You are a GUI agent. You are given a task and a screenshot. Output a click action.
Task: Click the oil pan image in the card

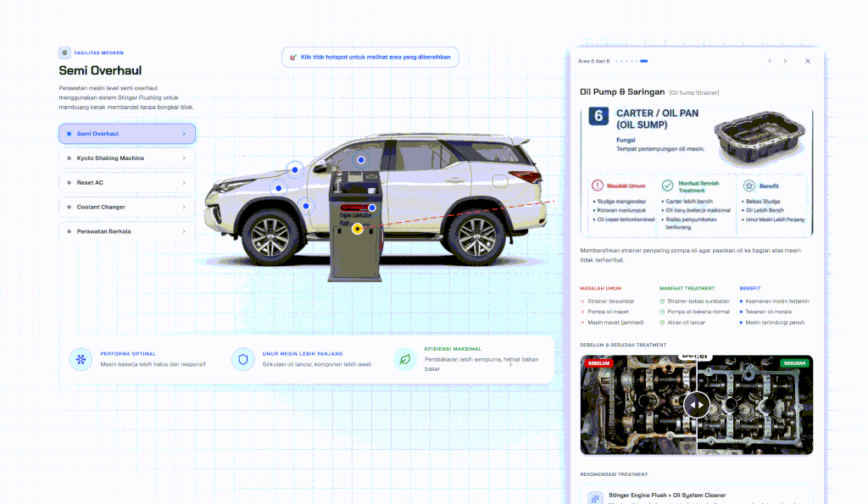coord(759,138)
